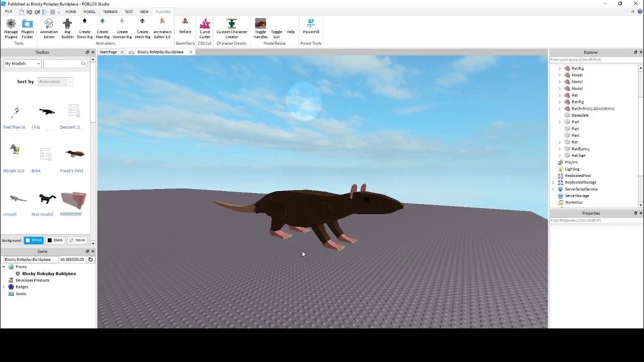The image size is (644, 362).
Task: Switch to the TEST ribbon tab
Action: tap(129, 12)
